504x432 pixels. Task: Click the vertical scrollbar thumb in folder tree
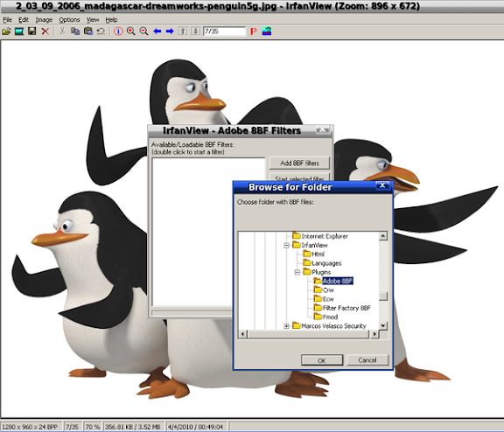(x=383, y=296)
